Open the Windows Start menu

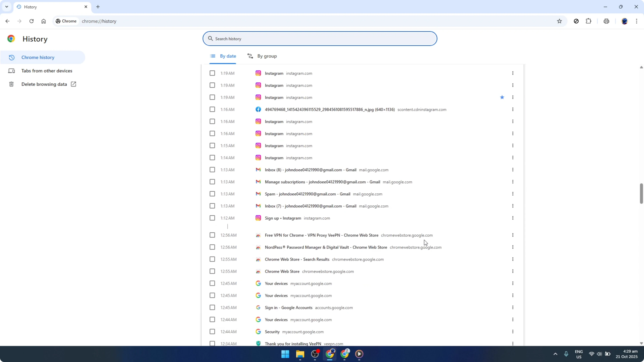pos(285,354)
